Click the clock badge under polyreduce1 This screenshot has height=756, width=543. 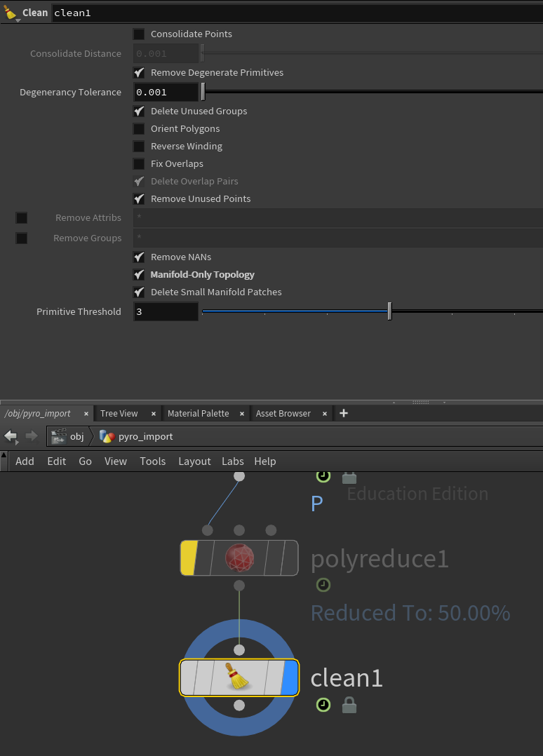tap(323, 585)
